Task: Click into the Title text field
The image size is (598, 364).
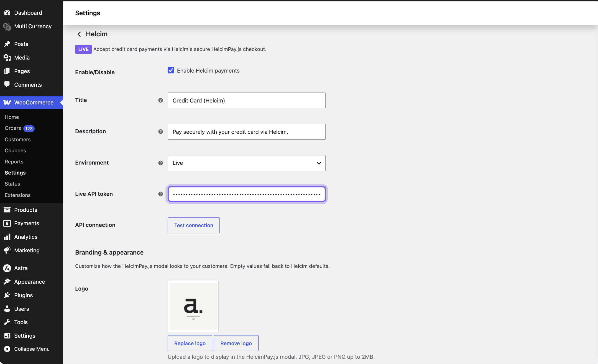Action: tap(246, 100)
